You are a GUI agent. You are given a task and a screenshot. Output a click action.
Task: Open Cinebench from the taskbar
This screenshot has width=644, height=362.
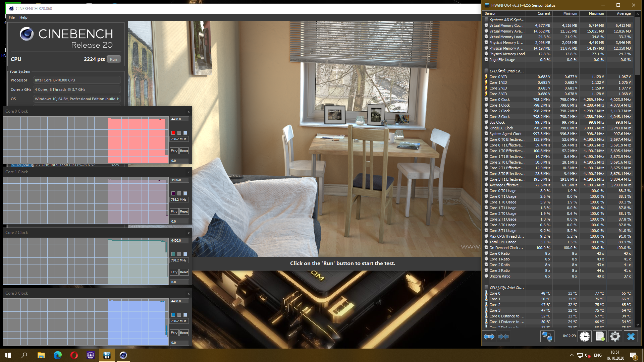tap(123, 355)
